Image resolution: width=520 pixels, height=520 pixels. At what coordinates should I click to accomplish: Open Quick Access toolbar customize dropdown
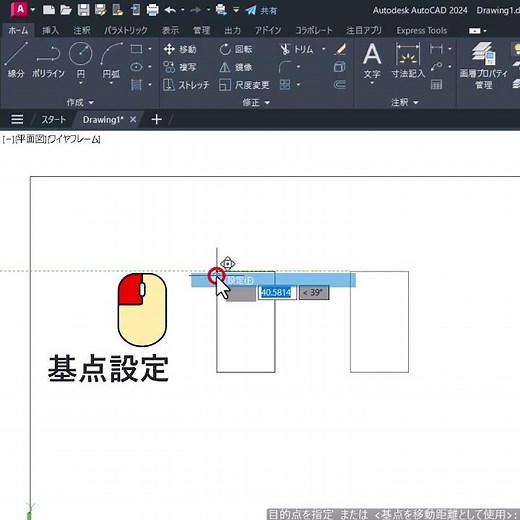point(236,10)
